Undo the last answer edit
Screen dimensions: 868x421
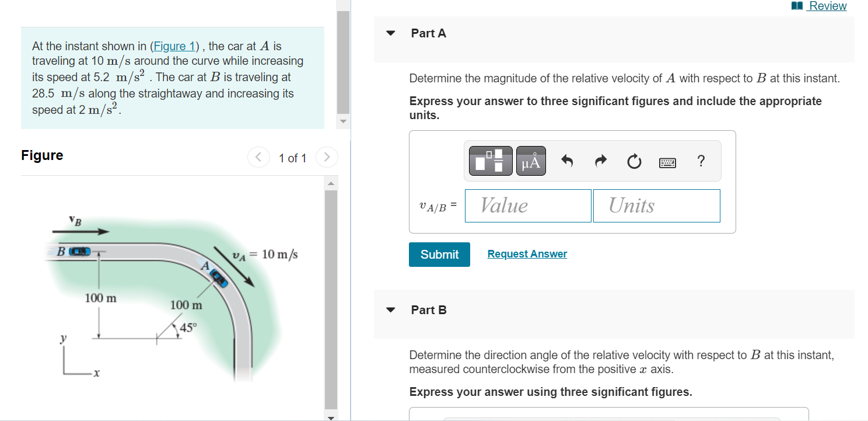565,161
